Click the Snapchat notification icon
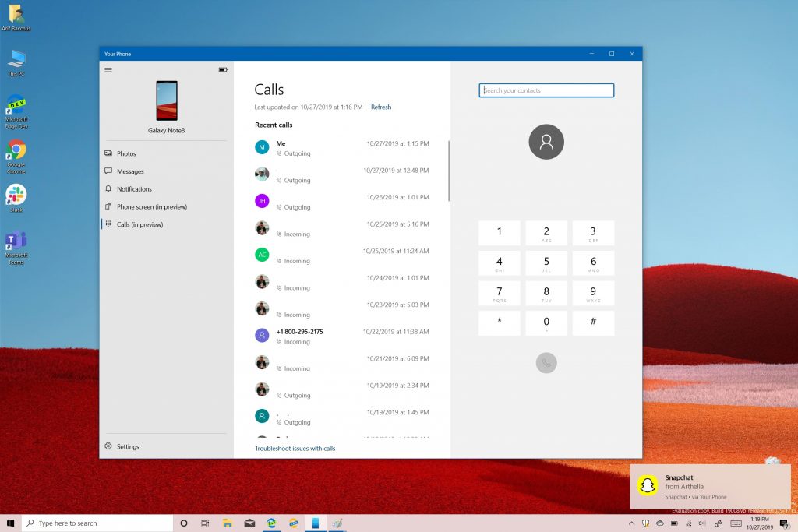 click(646, 485)
